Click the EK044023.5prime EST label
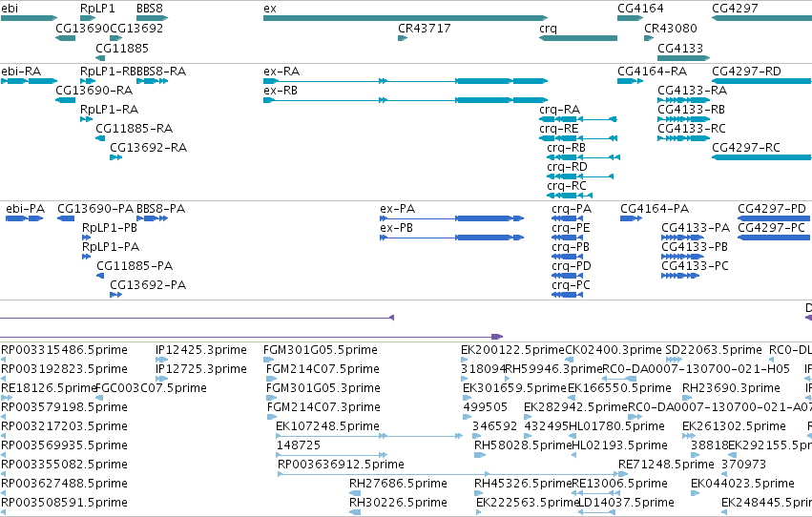The width and height of the screenshot is (812, 517). click(742, 483)
